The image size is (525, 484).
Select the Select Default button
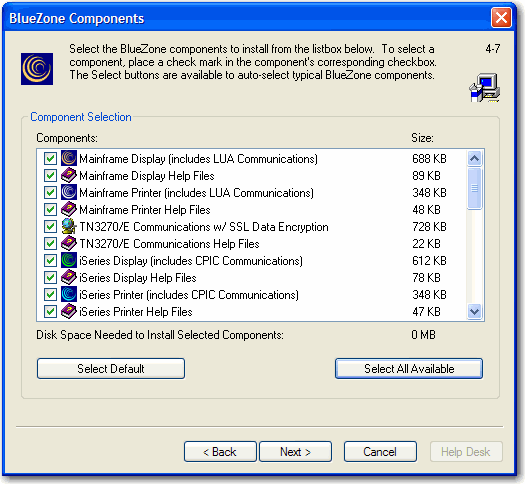pos(111,369)
